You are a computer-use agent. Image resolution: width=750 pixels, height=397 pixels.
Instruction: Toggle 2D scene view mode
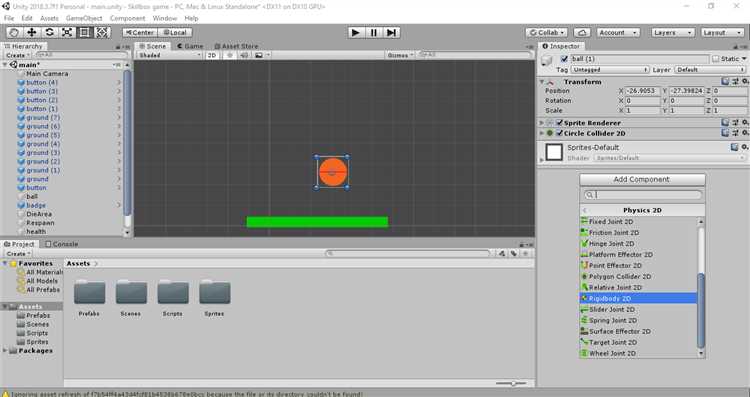[x=212, y=55]
